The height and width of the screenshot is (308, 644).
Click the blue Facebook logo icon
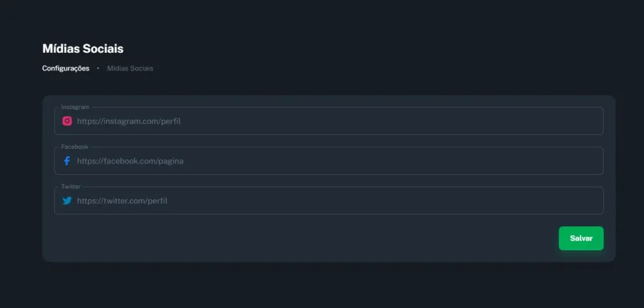(x=67, y=161)
